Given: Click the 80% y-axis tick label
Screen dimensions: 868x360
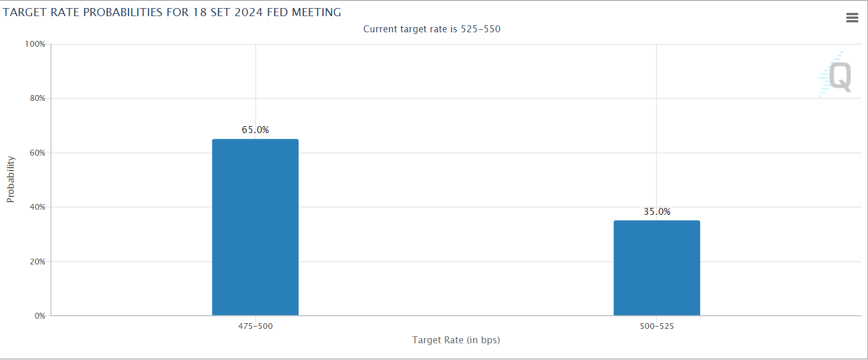Looking at the screenshot, I should (x=37, y=98).
